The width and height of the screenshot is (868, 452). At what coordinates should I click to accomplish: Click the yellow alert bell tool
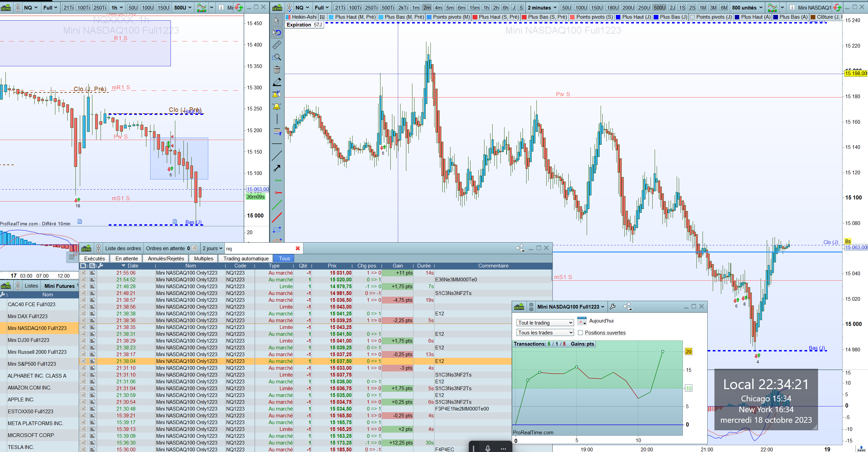click(x=277, y=107)
